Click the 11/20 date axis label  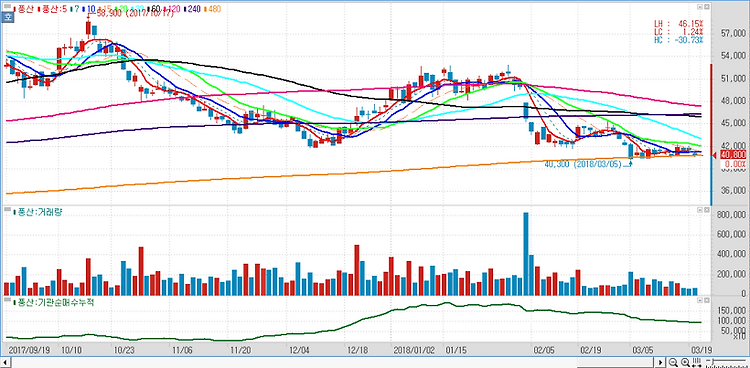click(241, 350)
